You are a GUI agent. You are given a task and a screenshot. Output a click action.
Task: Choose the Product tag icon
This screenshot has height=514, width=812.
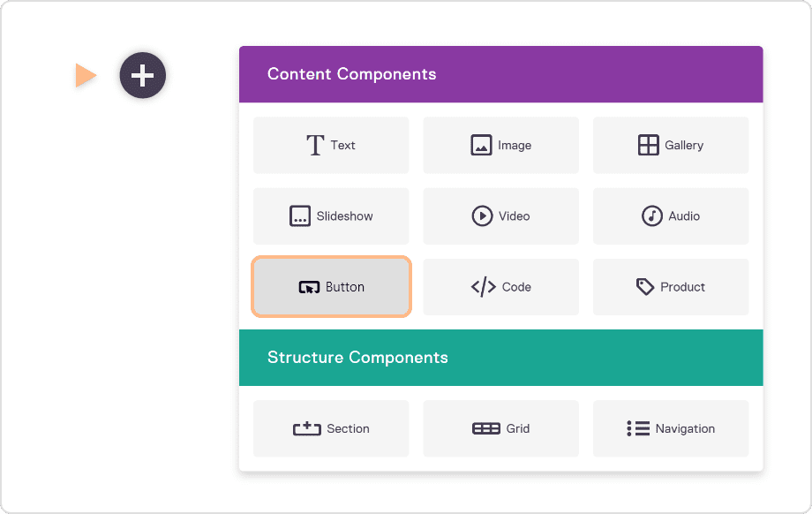tap(644, 287)
